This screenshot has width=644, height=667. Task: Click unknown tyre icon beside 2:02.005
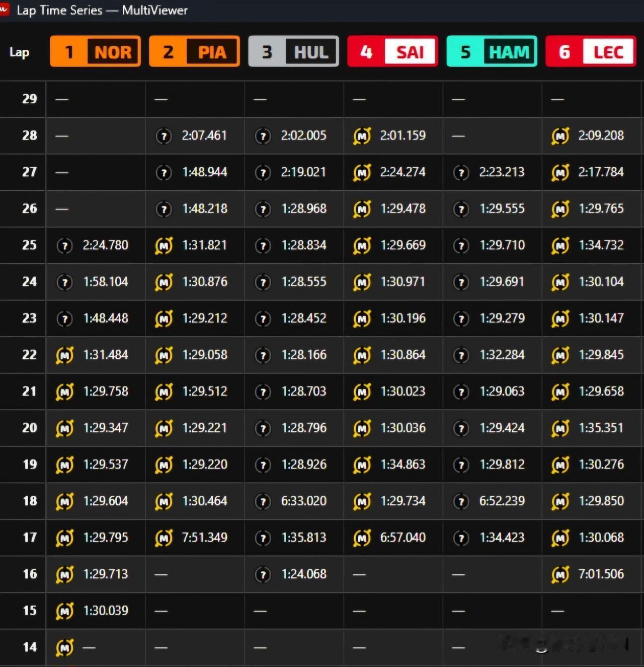263,136
